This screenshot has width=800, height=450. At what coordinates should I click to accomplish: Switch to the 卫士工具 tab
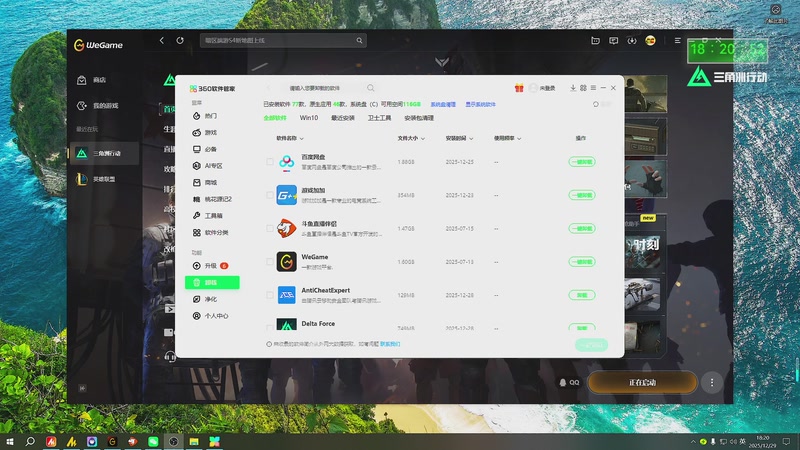pyautogui.click(x=380, y=118)
